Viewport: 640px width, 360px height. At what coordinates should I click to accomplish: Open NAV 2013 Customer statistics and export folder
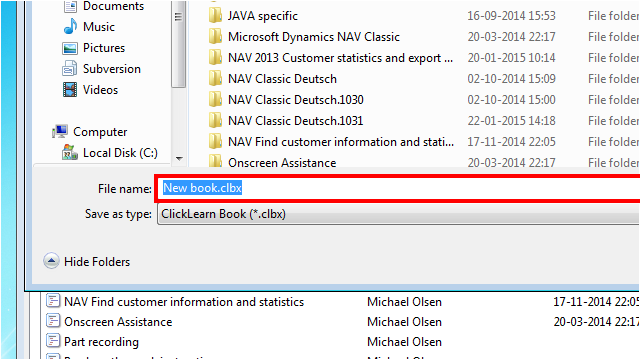[331, 58]
